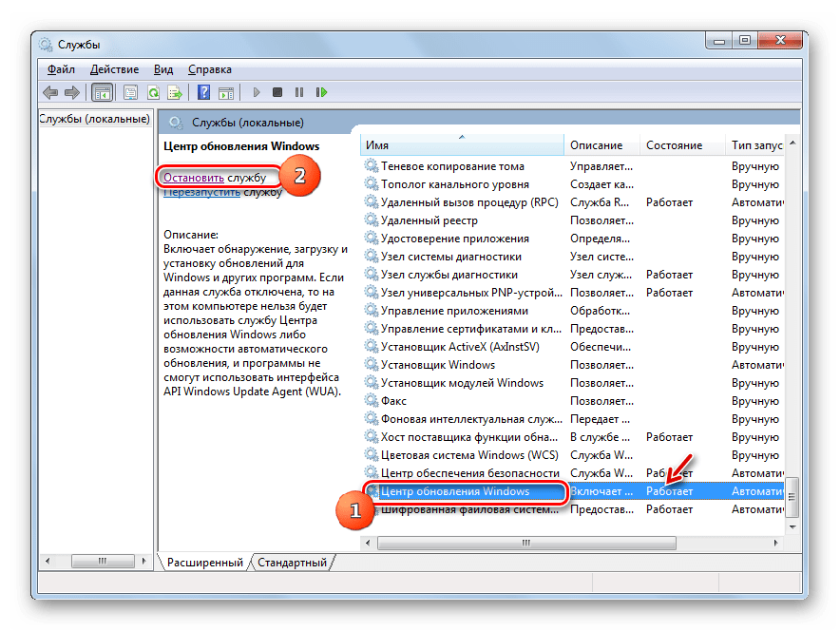
Task: Click left arrow of services list horizontal scrollbar
Action: click(x=368, y=543)
